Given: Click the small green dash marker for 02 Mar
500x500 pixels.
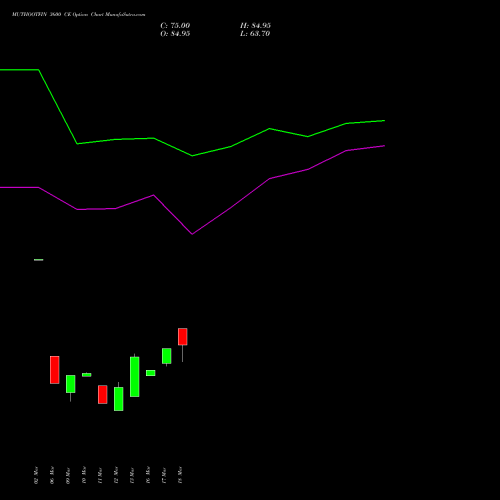Looking at the screenshot, I should [39, 260].
